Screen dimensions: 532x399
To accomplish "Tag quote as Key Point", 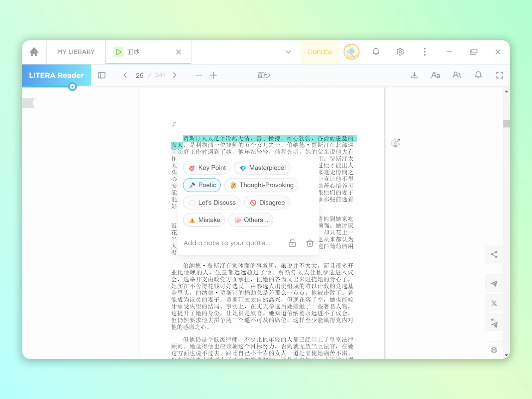I will point(207,168).
